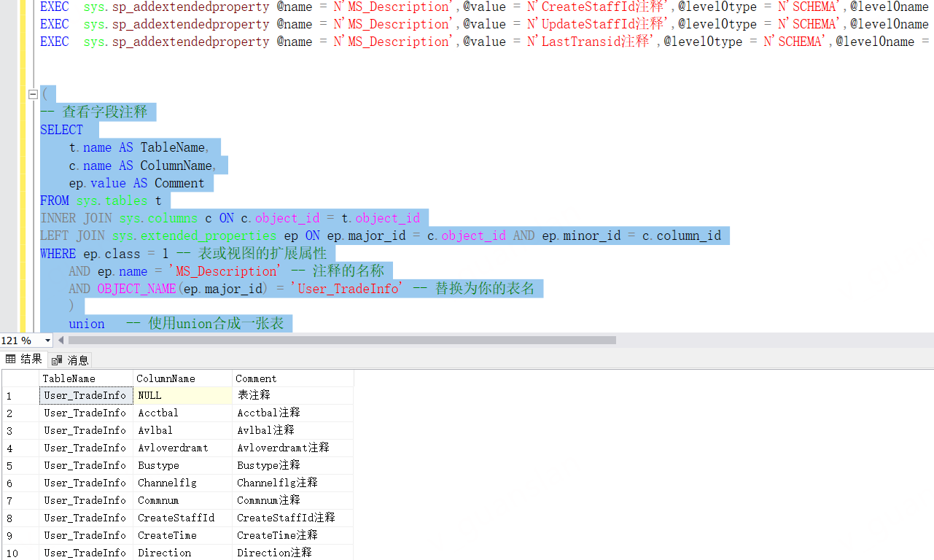Open the 消息 messages tab

click(71, 359)
